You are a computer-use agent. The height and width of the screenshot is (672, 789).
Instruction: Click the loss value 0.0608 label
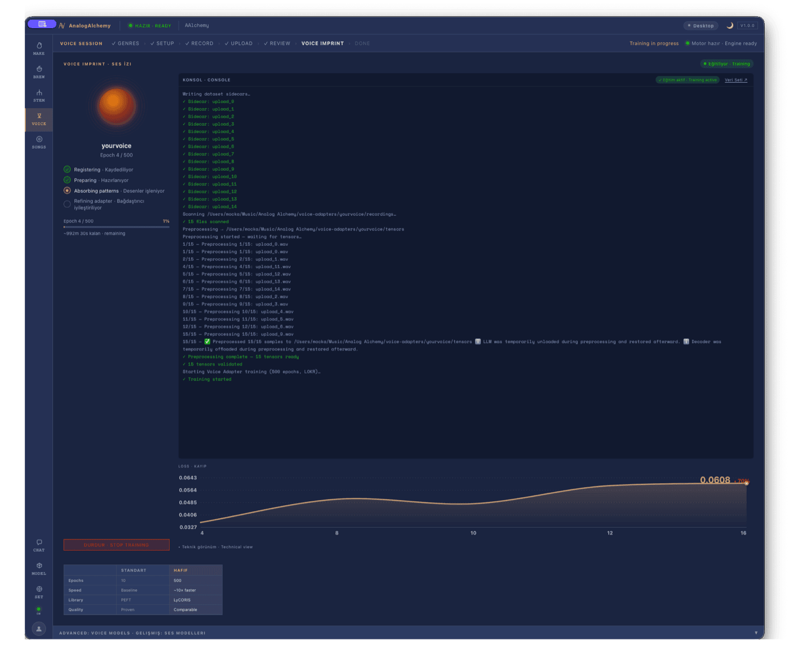[x=715, y=480]
